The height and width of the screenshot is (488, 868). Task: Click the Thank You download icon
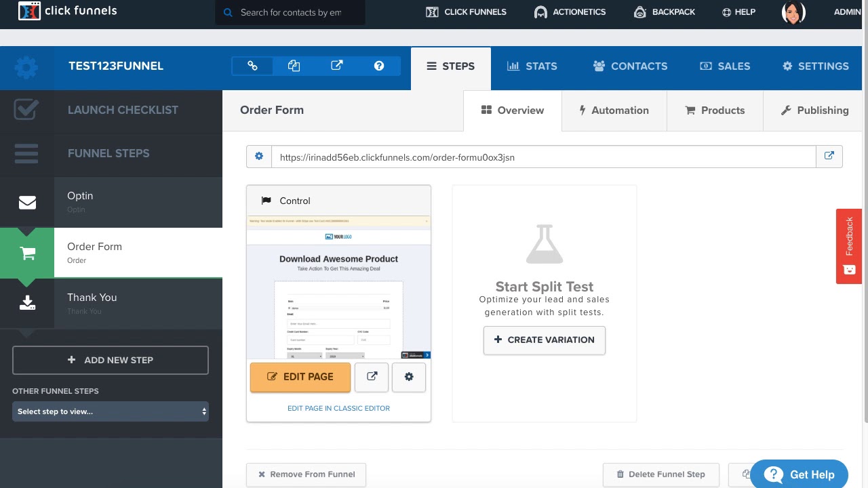click(x=27, y=303)
